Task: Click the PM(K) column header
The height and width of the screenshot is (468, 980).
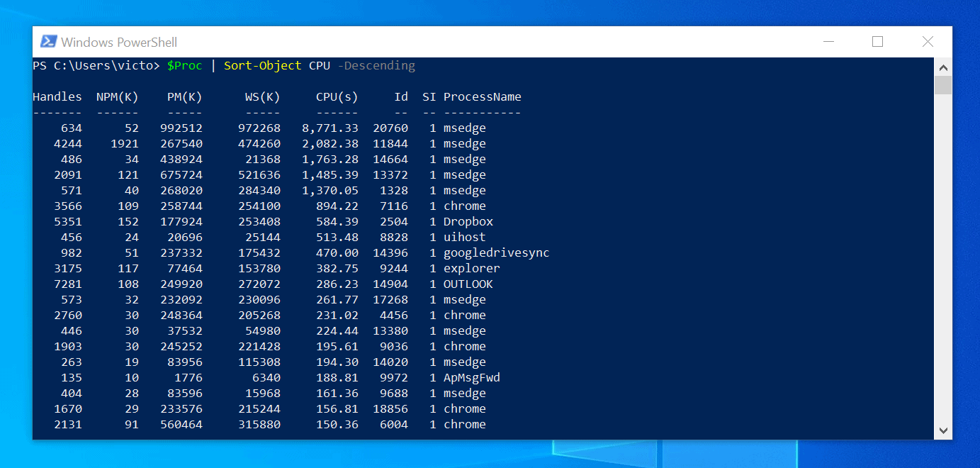Action: (x=185, y=97)
